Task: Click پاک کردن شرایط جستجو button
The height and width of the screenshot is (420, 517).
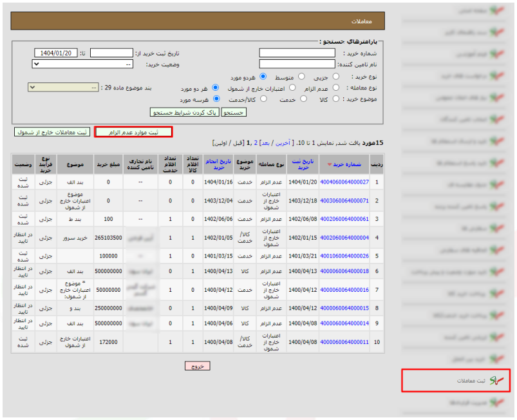Action: click(x=184, y=113)
